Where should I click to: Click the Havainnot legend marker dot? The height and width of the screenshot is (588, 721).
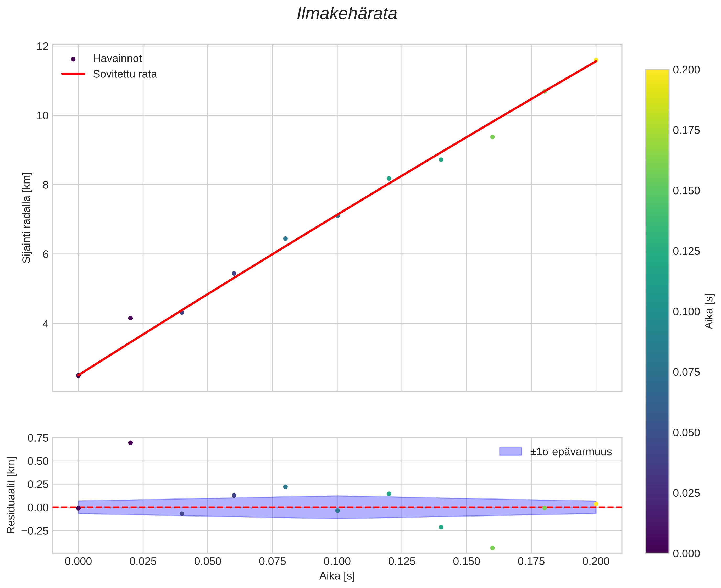point(73,59)
